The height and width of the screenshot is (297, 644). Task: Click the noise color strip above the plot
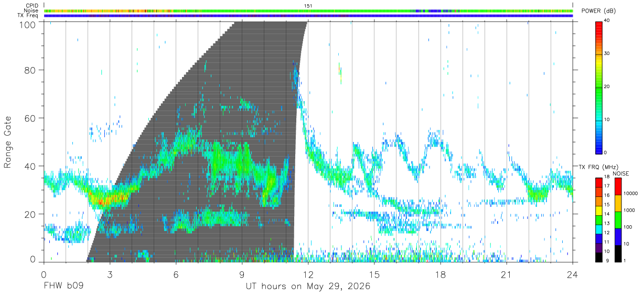pyautogui.click(x=308, y=10)
